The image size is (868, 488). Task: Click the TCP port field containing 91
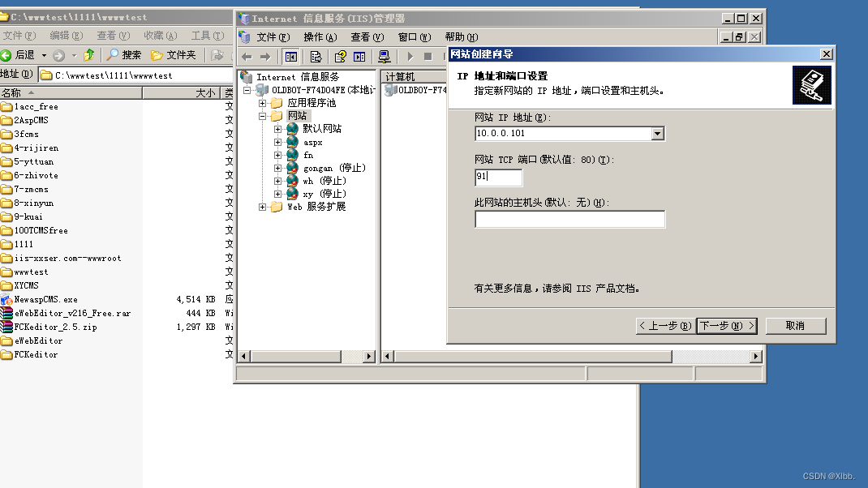pyautogui.click(x=498, y=177)
